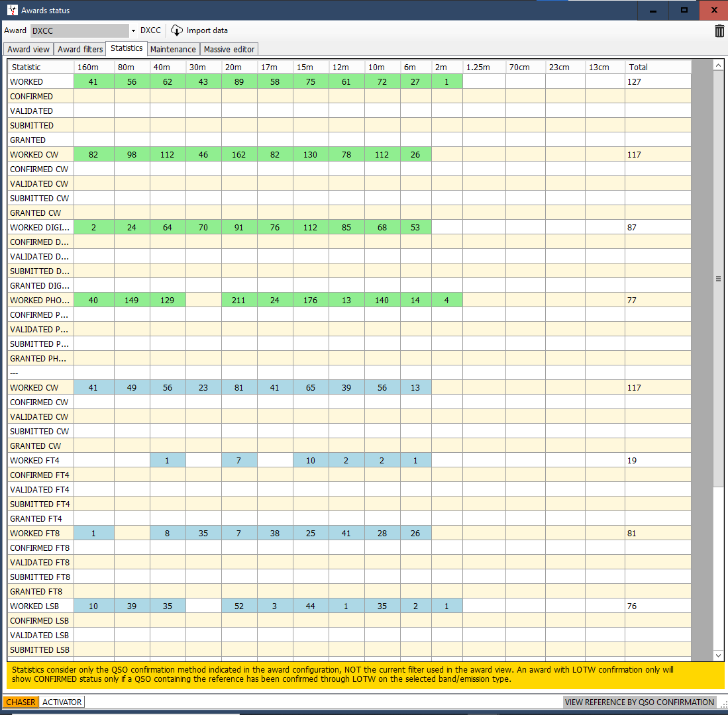Click the WORKED PHO... row label
The width and height of the screenshot is (728, 715).
pyautogui.click(x=41, y=300)
